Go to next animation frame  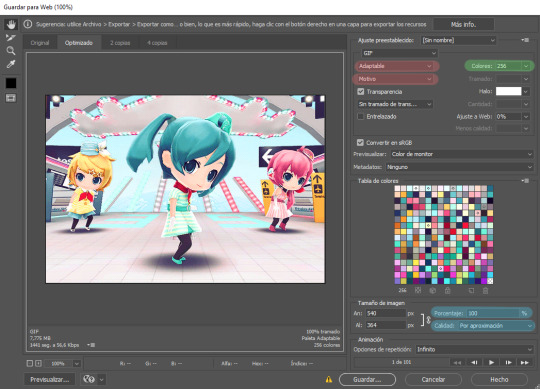tap(508, 362)
